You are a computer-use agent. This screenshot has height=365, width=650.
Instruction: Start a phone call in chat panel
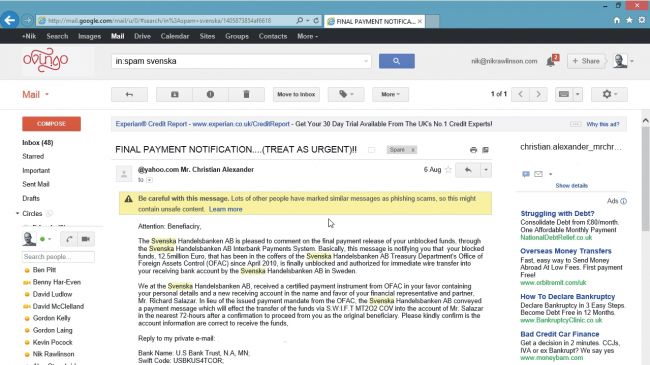[x=69, y=239]
